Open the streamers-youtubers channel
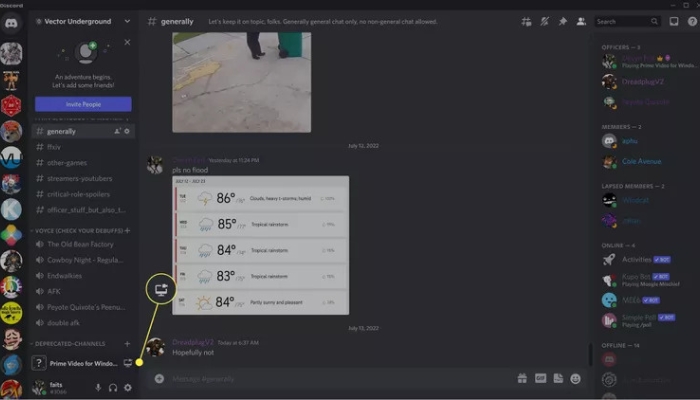The image size is (700, 400). tap(83, 178)
